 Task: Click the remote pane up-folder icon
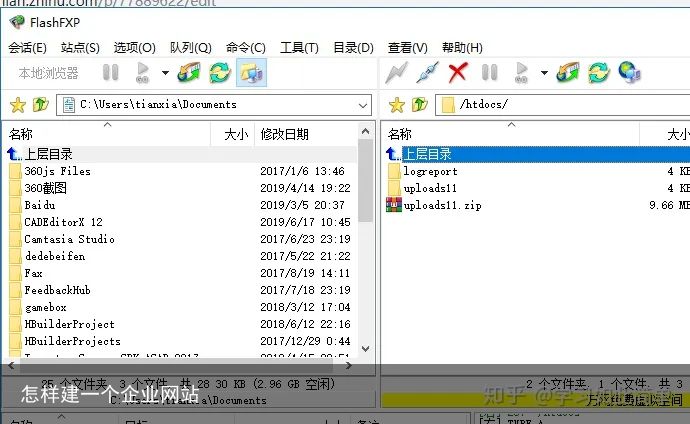[419, 105]
